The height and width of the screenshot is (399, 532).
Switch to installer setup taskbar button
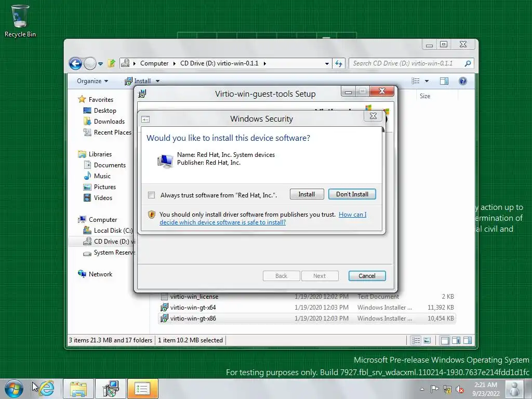click(111, 389)
